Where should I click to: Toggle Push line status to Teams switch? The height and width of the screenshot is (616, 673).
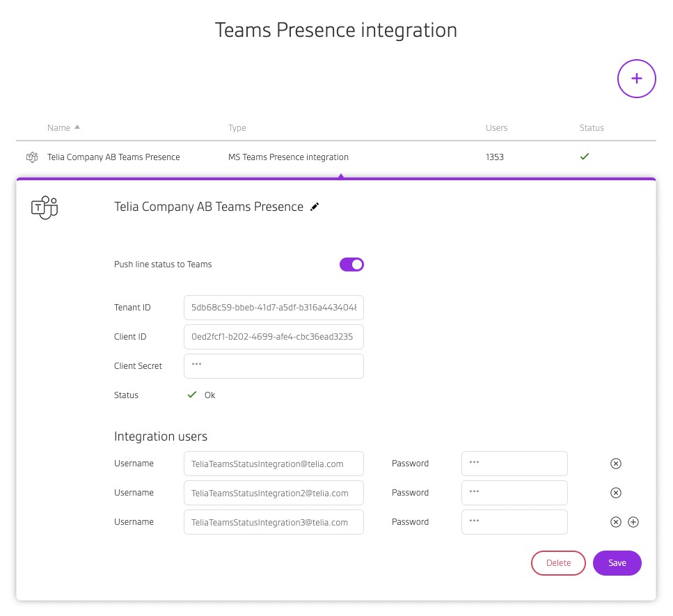351,264
